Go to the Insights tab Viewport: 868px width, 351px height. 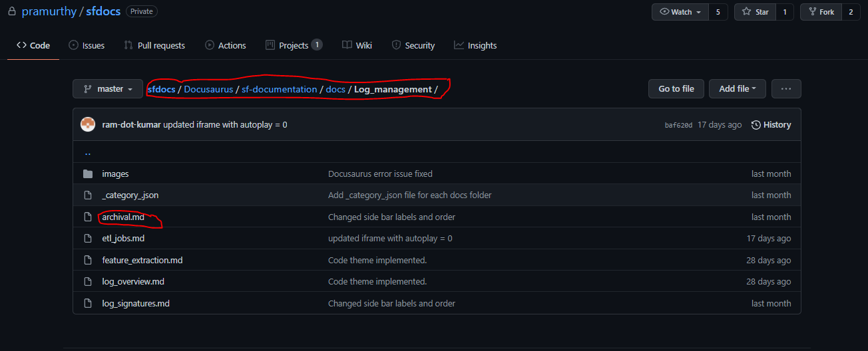click(x=475, y=45)
